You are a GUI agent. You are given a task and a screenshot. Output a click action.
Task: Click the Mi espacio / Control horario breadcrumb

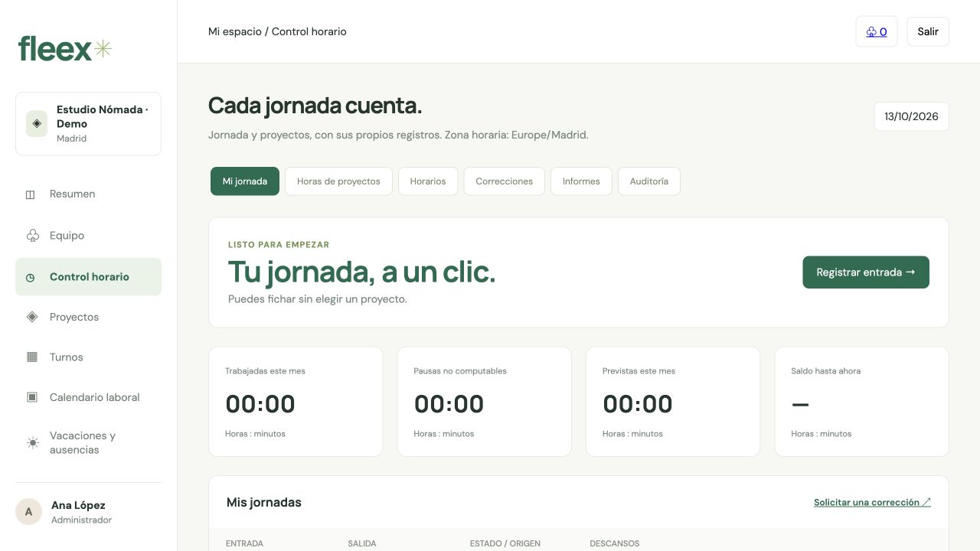pyautogui.click(x=277, y=31)
